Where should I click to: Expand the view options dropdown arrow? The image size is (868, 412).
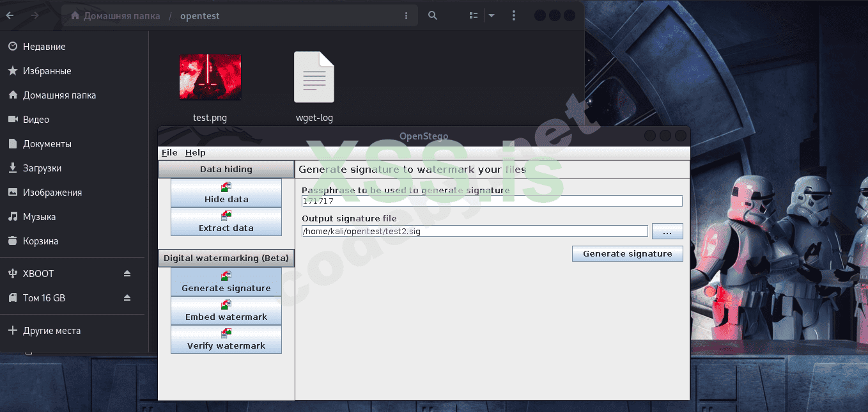492,15
